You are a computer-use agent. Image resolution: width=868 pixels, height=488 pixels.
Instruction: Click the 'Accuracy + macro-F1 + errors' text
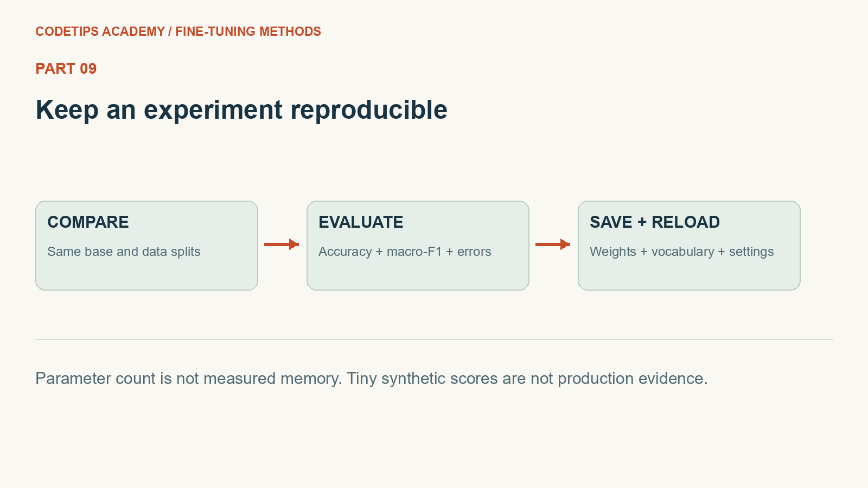click(405, 252)
